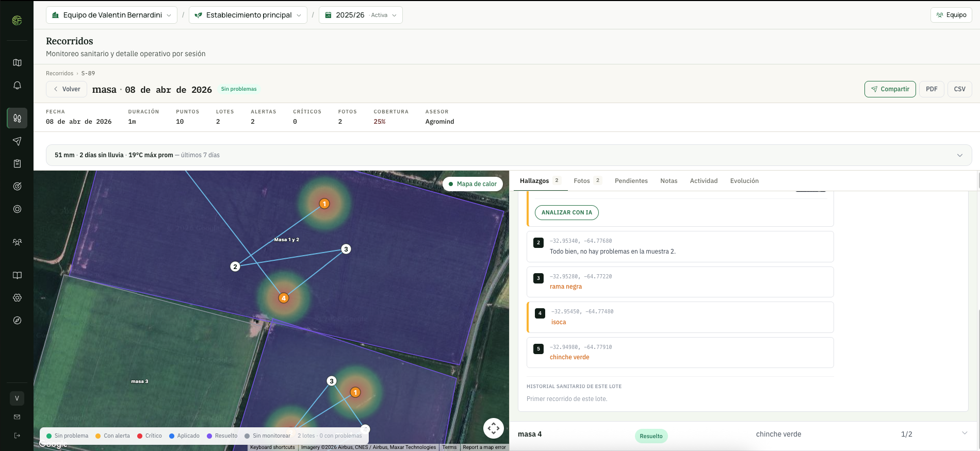The width and height of the screenshot is (980, 451).
Task: Click the Equipo button top right
Action: (x=951, y=15)
